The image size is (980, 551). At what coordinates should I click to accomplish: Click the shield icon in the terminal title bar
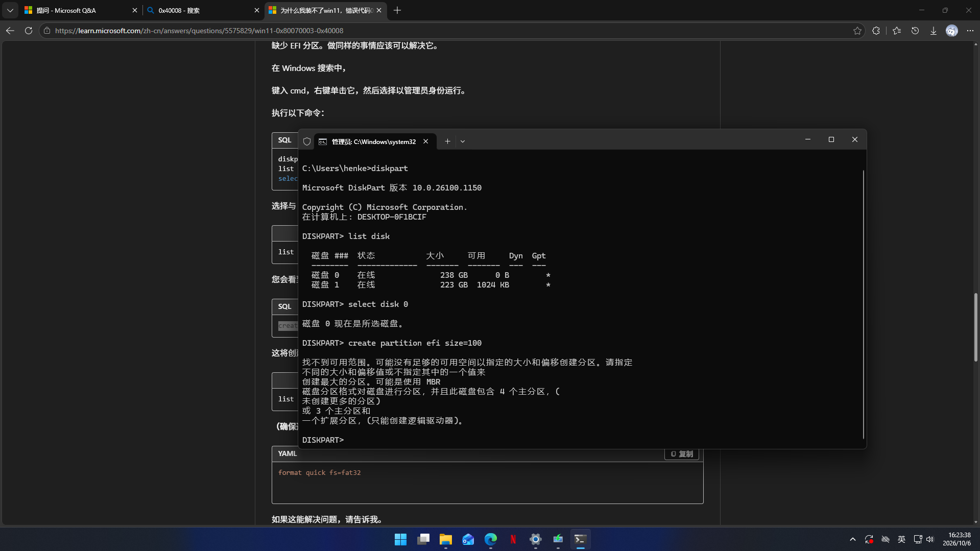[x=307, y=141]
